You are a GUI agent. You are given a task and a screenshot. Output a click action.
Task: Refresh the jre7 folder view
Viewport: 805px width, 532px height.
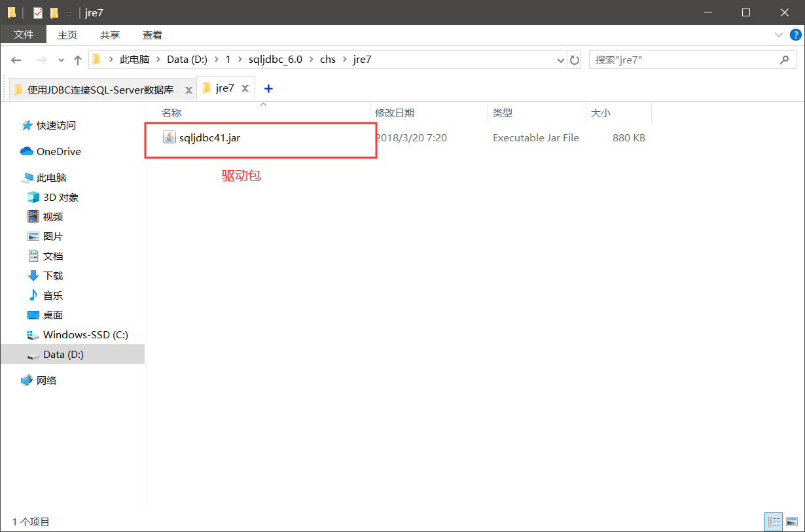pyautogui.click(x=575, y=60)
